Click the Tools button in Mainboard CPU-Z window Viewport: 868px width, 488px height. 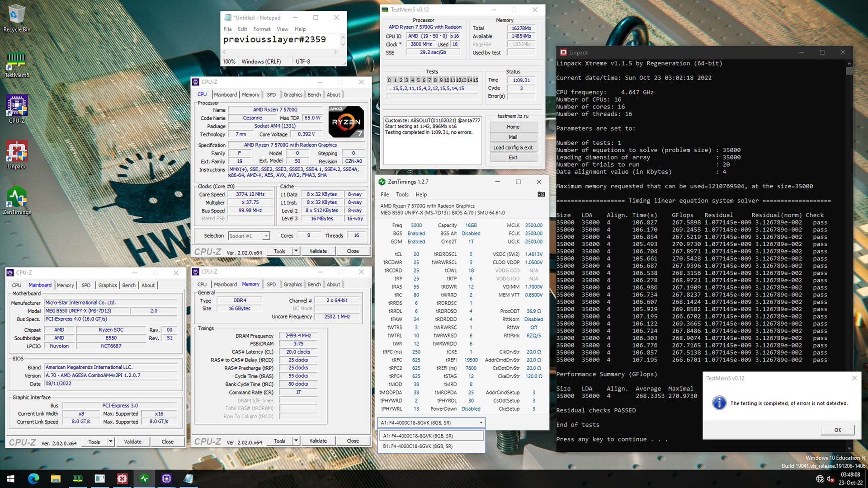coord(94,441)
